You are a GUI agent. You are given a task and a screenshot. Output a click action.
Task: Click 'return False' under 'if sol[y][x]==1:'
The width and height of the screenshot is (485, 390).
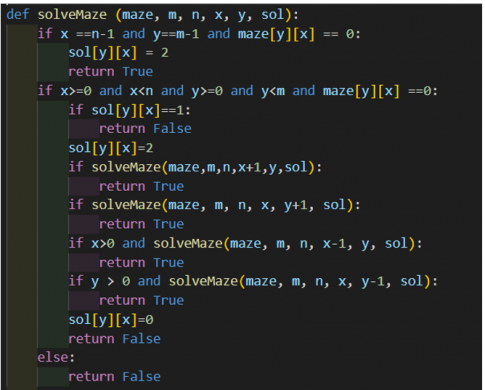[145, 129]
